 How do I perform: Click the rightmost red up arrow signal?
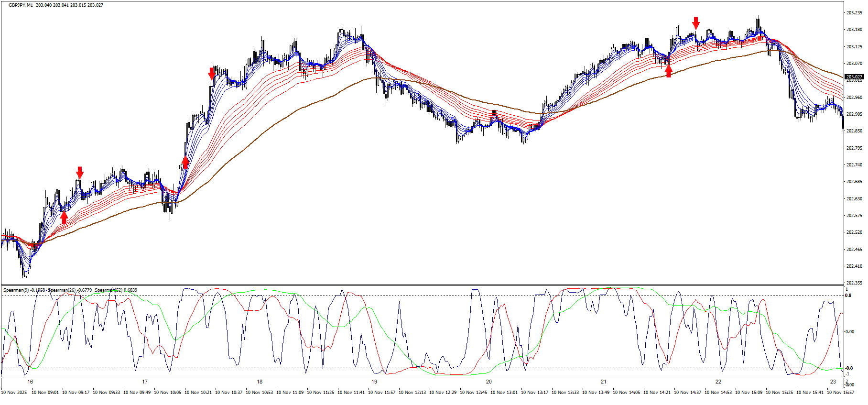pos(669,71)
